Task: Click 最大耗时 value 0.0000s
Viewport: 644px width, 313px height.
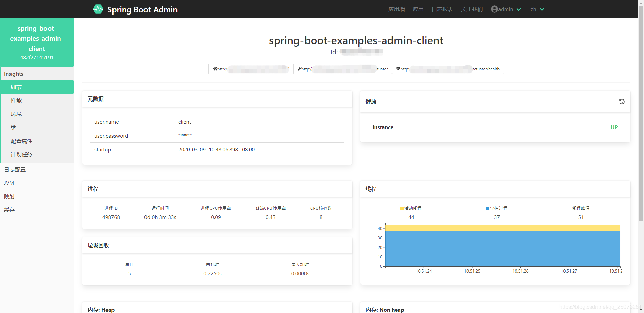Action: [300, 273]
